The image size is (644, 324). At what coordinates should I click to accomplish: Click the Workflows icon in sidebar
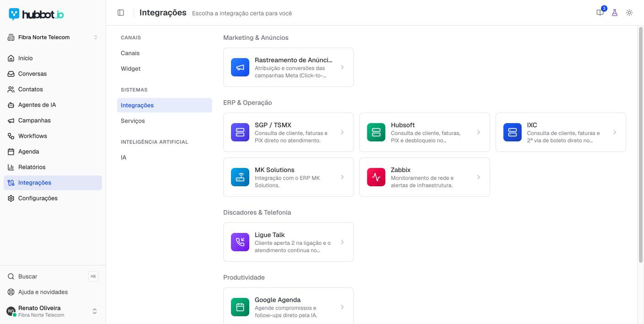point(11,136)
